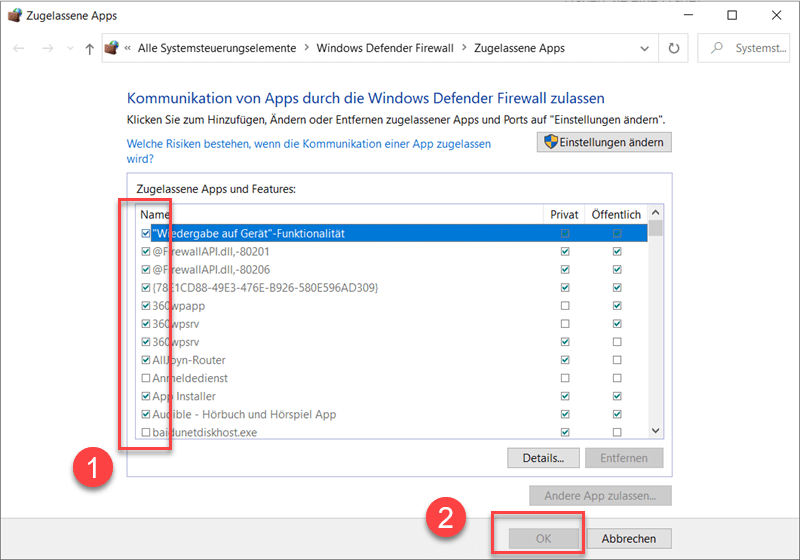Toggle @FirewallAPI.dll,-80206 name checkbox
This screenshot has width=800, height=560.
point(146,269)
